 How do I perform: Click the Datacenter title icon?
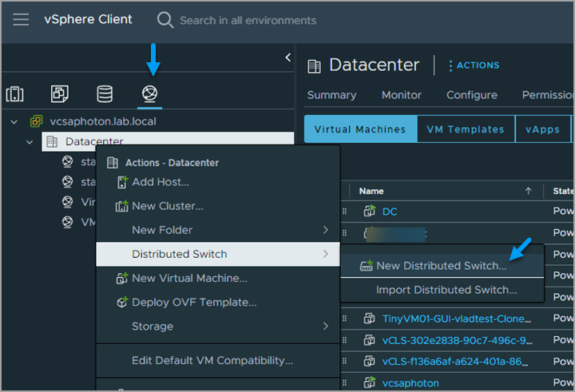[315, 66]
